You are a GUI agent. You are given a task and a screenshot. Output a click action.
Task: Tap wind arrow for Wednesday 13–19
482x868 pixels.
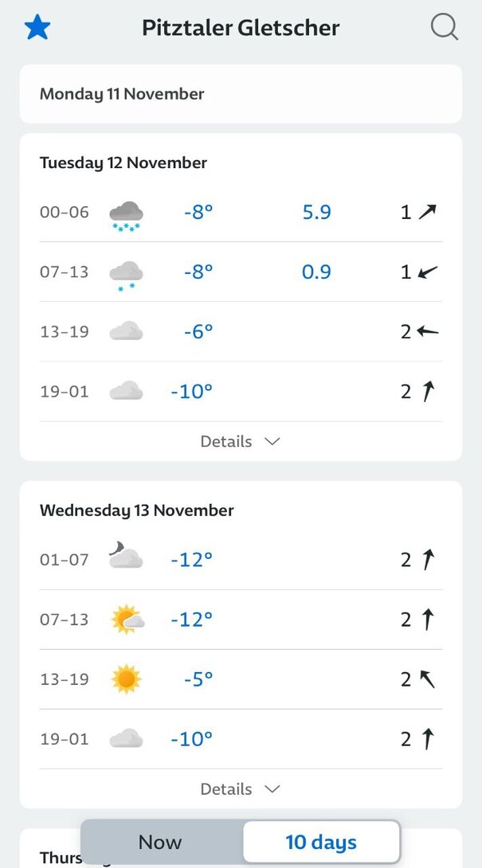click(x=426, y=678)
